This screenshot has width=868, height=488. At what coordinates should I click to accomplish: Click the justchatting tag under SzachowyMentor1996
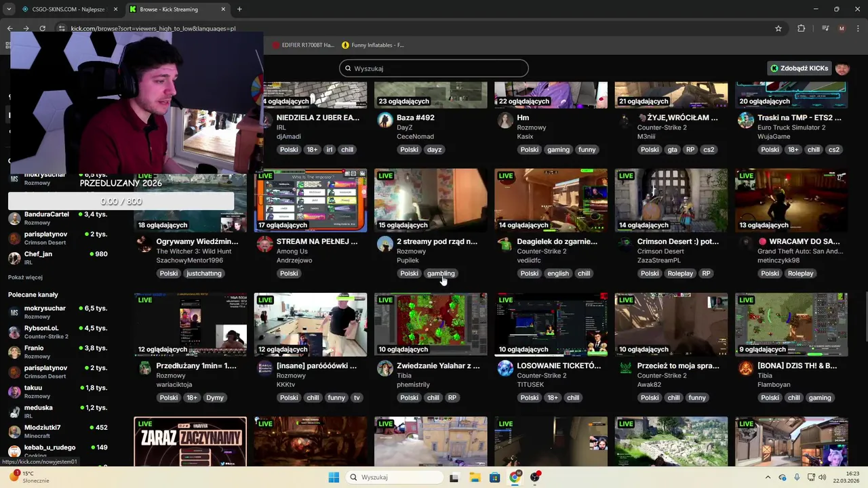204,274
